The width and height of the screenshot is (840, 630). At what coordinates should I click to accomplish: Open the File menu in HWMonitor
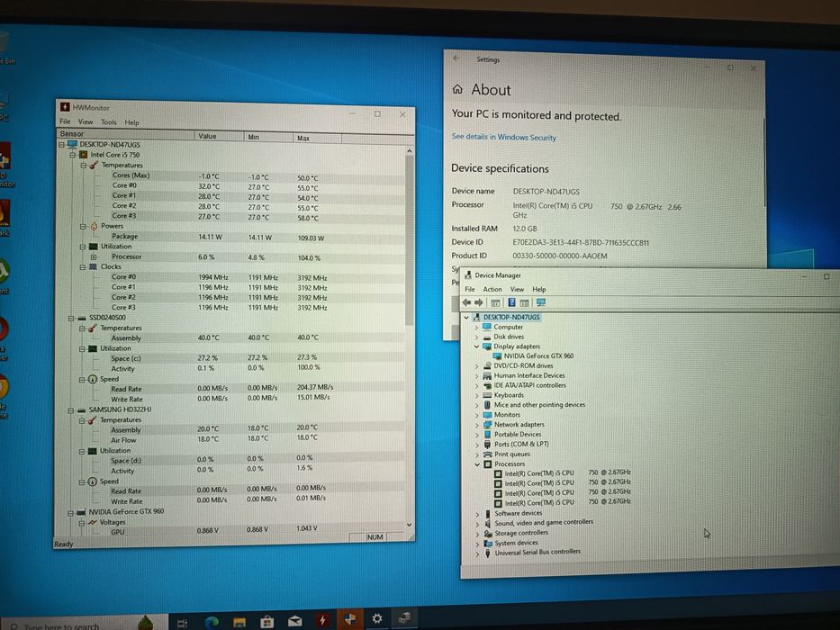pyautogui.click(x=65, y=121)
